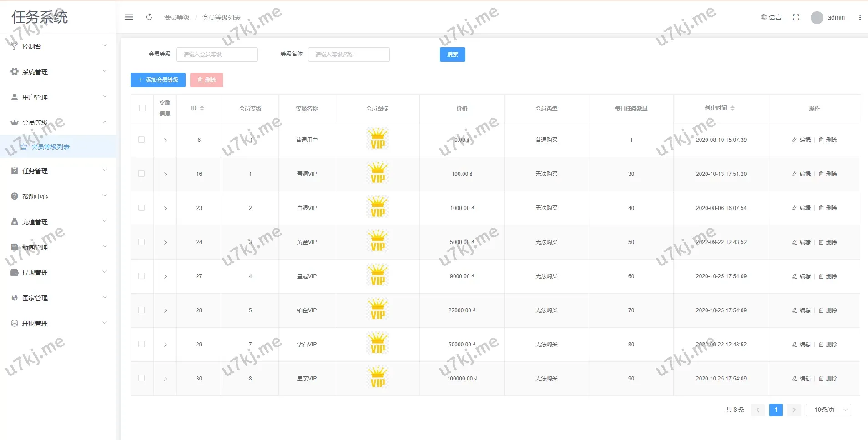Image resolution: width=868 pixels, height=440 pixels.
Task: Expand reward info for 白银VIP row
Action: pyautogui.click(x=165, y=208)
